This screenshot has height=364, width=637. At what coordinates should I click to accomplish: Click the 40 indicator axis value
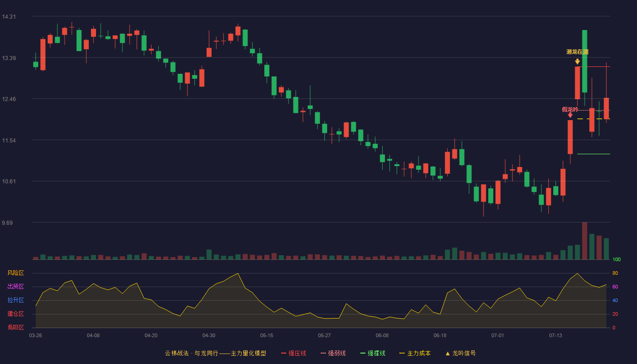coord(615,300)
